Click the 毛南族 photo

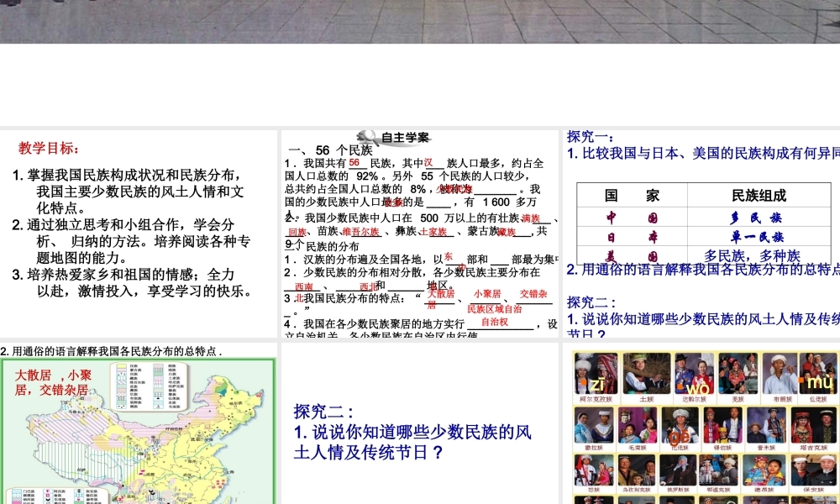637,425
